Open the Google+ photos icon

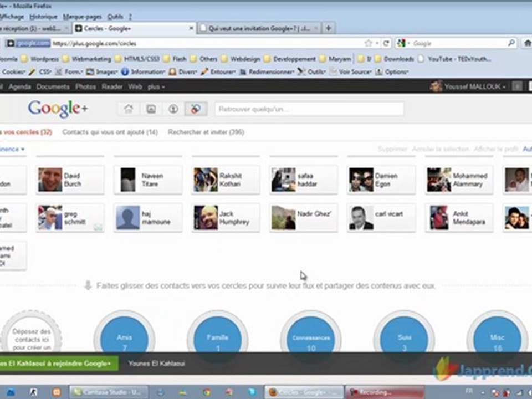point(151,109)
